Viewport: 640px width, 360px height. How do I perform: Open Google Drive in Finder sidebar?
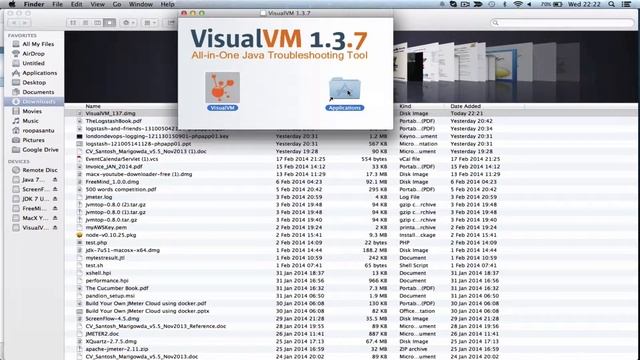coord(33,150)
